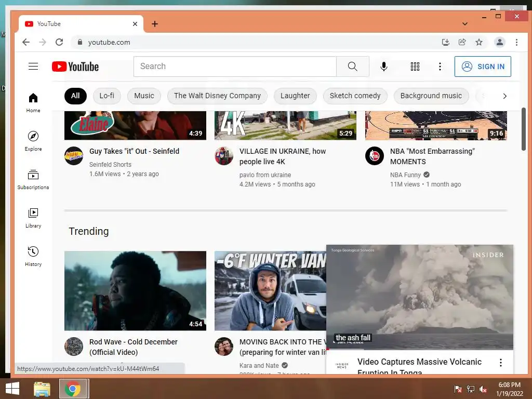This screenshot has width=532, height=399.
Task: Click the Chrome taskbar icon
Action: (x=73, y=389)
